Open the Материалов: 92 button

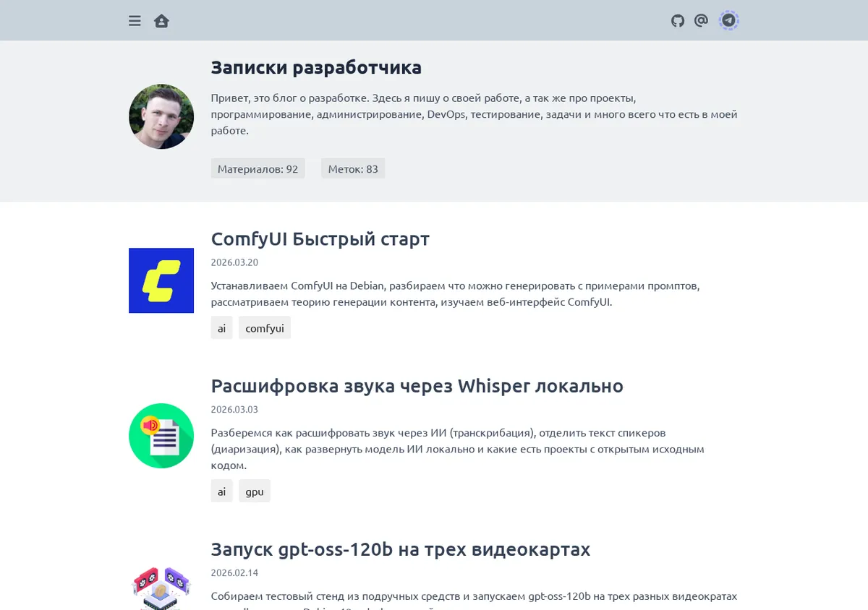[x=258, y=168]
